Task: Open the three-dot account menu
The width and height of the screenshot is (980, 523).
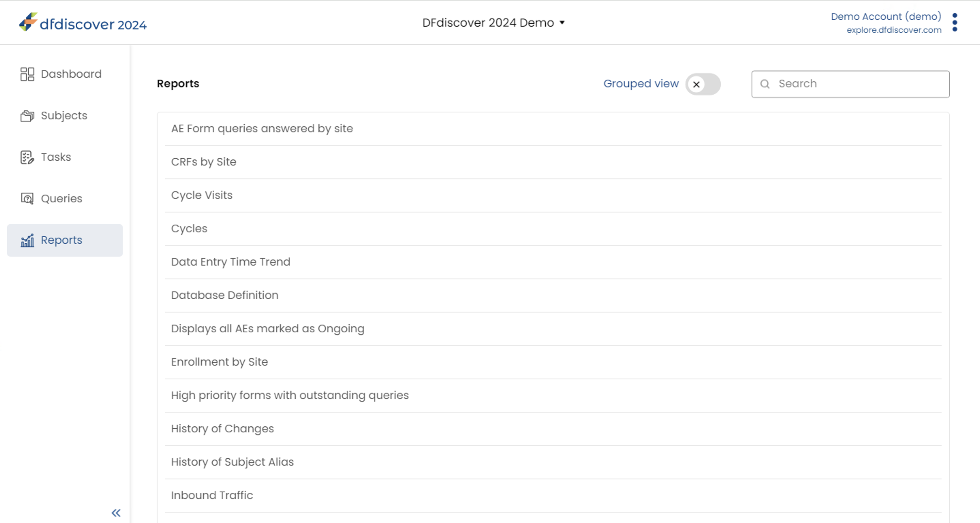Action: [954, 22]
